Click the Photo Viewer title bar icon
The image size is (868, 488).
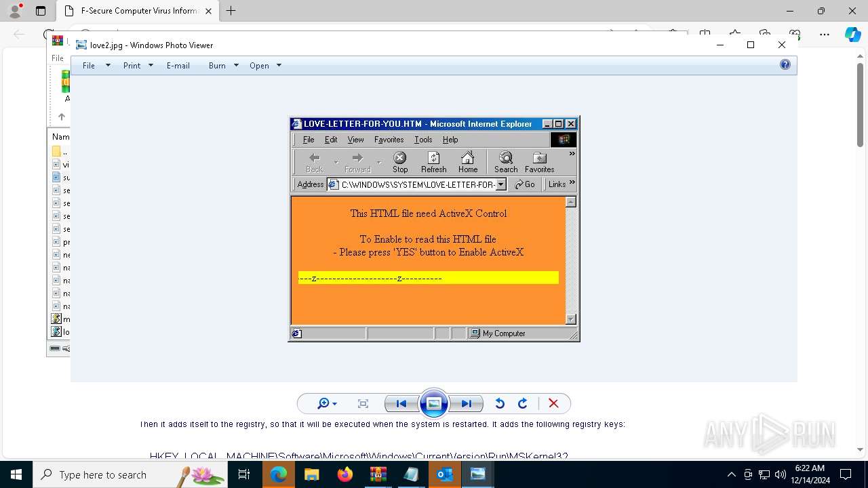pyautogui.click(x=81, y=45)
